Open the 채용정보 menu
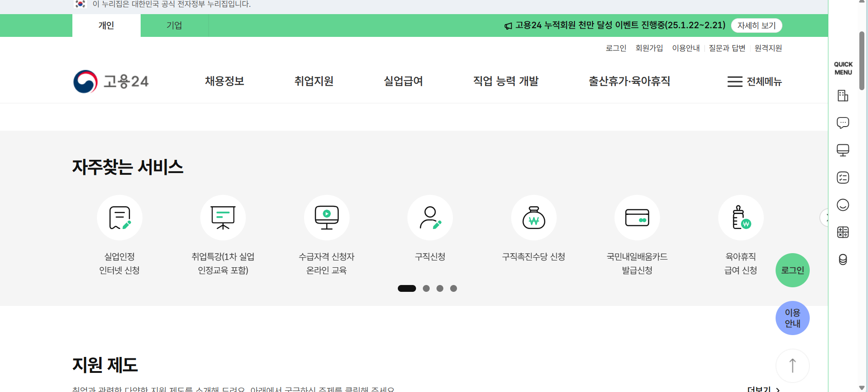This screenshot has height=392, width=868. pyautogui.click(x=224, y=81)
